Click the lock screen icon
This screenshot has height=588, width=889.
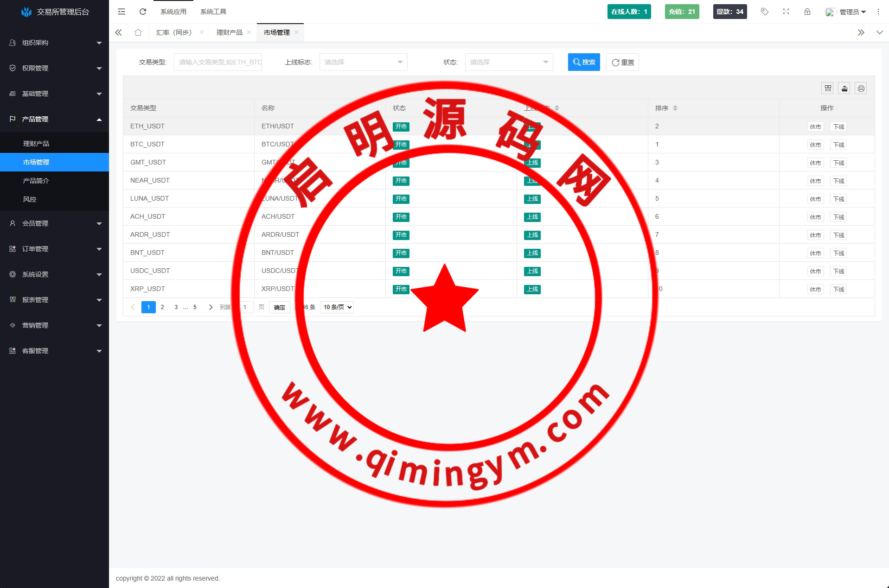click(807, 12)
